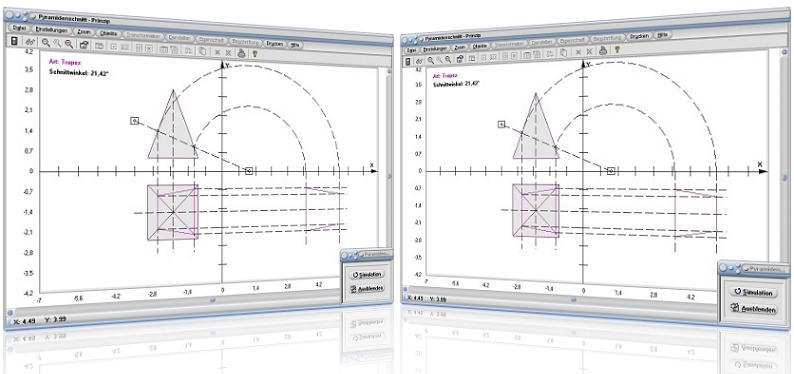
Task: Click the binoculars icon in right window toolbar
Action: 419,61
